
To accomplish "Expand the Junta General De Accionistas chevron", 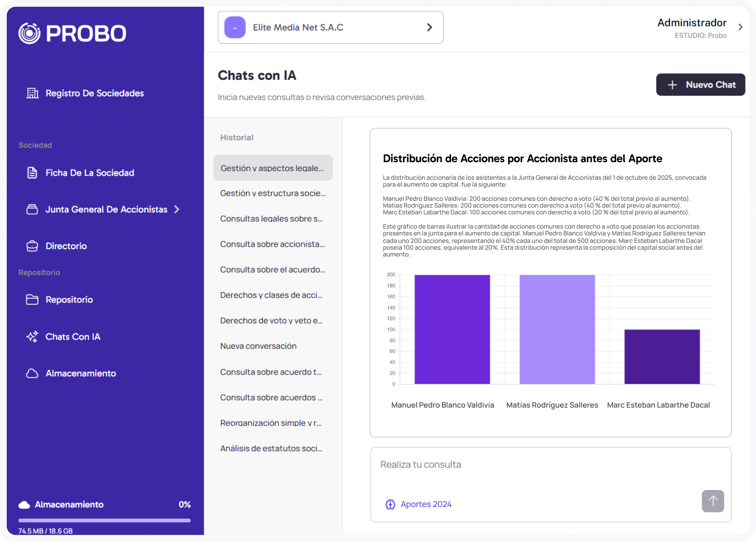I will point(177,209).
